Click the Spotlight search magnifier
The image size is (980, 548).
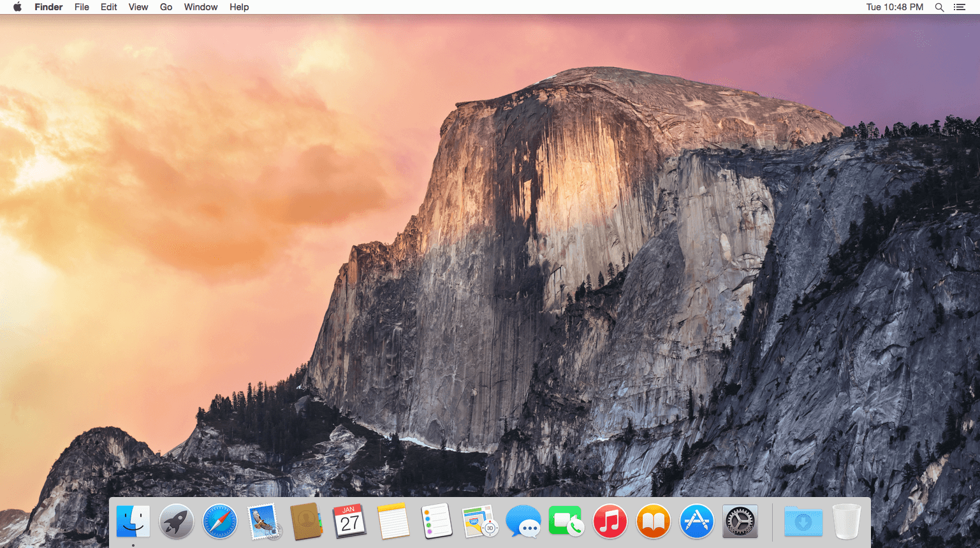point(939,7)
